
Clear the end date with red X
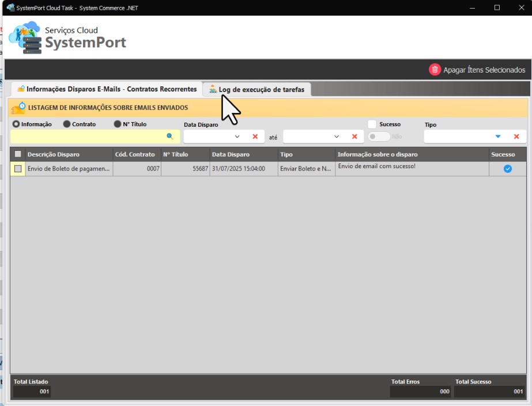354,136
